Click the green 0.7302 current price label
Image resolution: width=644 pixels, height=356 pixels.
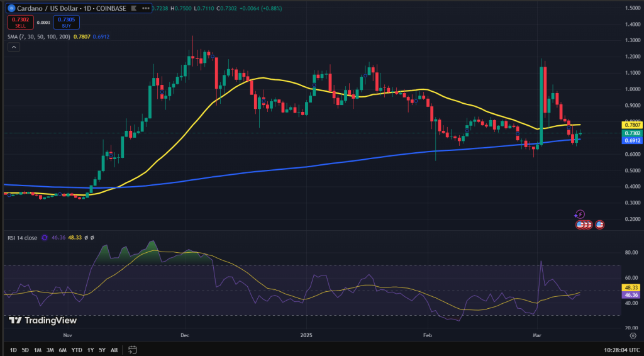click(633, 133)
